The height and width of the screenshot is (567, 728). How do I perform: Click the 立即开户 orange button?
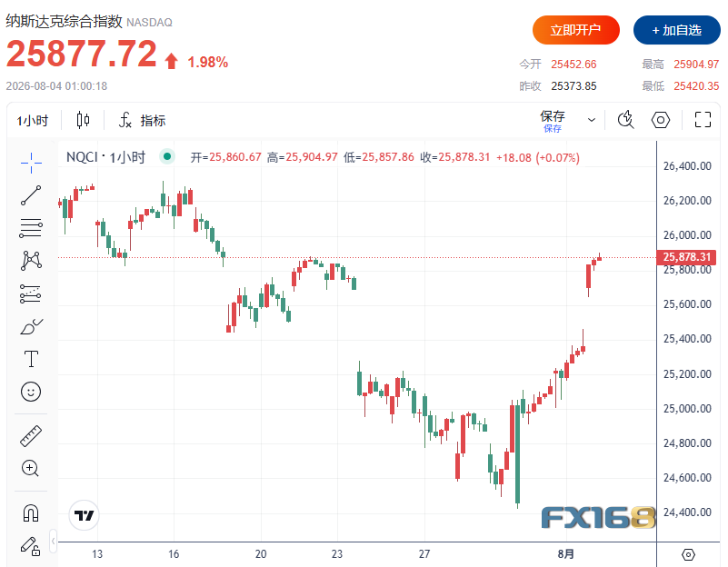click(x=575, y=30)
